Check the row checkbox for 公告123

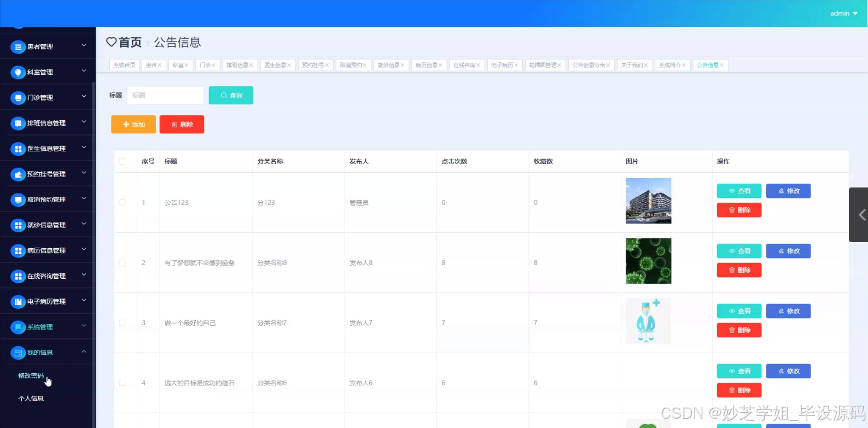(122, 203)
